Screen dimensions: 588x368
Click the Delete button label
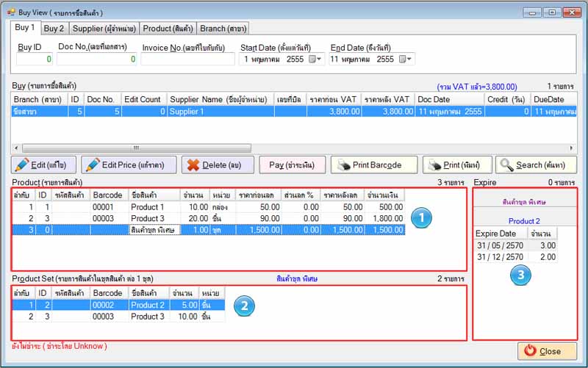tap(222, 165)
